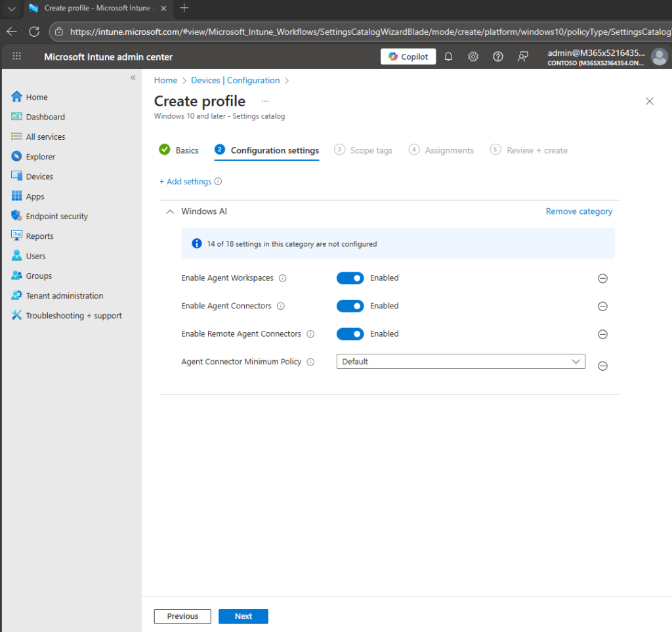
Task: Open the portal settings gear
Action: point(473,56)
